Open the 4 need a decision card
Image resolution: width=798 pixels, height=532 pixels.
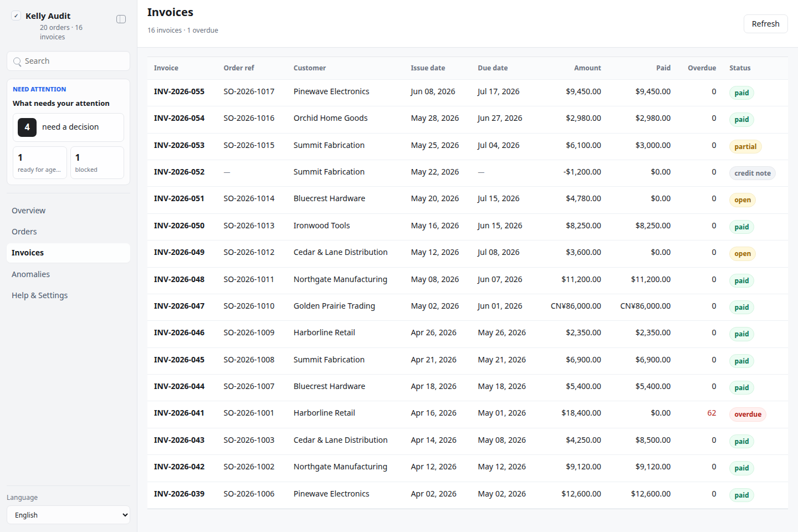tap(69, 127)
